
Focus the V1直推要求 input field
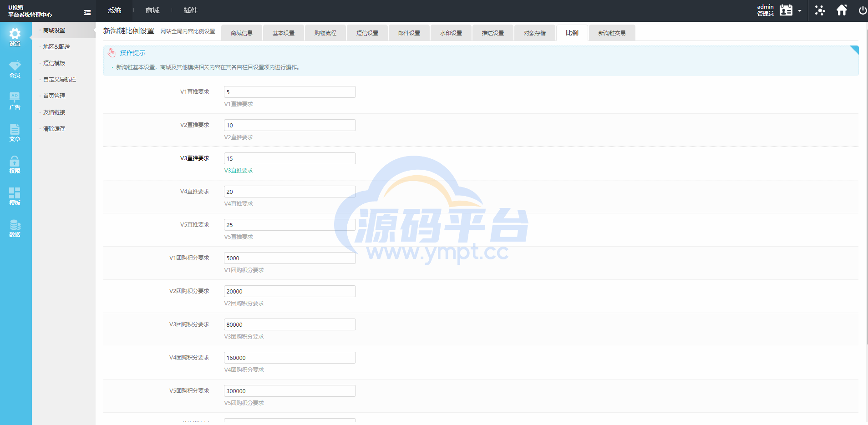coord(290,92)
